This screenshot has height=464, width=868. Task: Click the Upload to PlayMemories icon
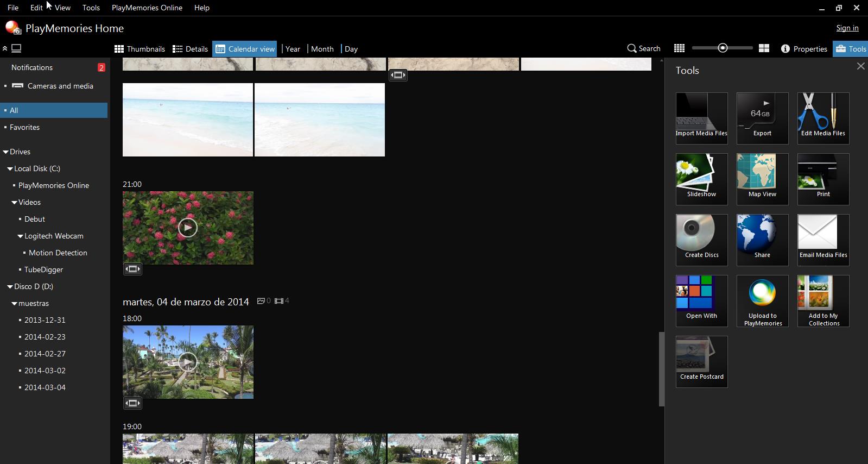(762, 300)
